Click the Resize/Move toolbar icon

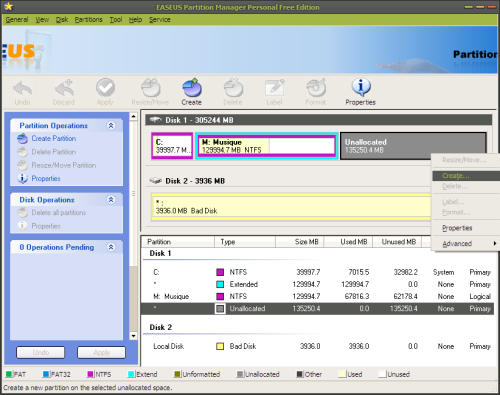tap(150, 88)
